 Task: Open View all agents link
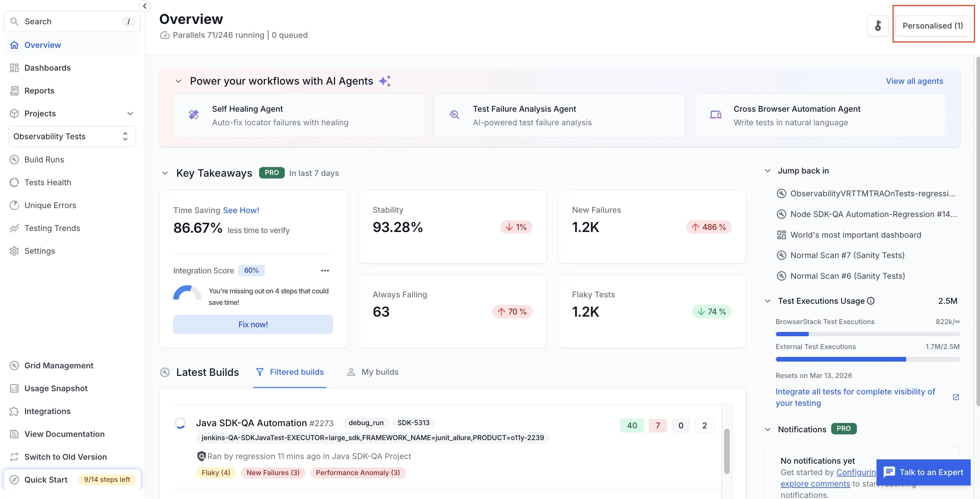(915, 81)
